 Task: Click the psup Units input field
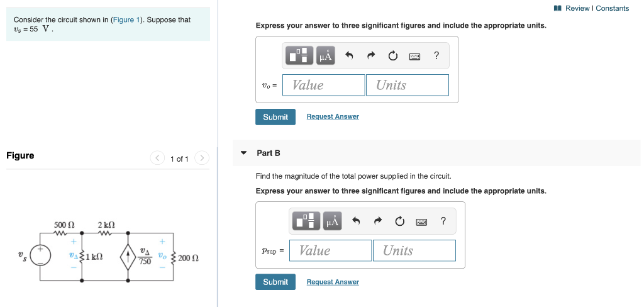(414, 250)
